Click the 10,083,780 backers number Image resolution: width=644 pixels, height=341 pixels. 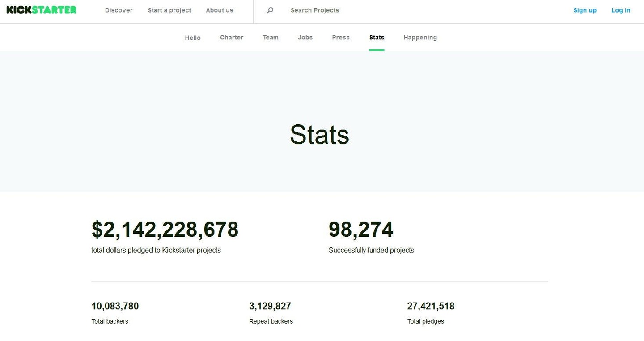[x=115, y=306]
